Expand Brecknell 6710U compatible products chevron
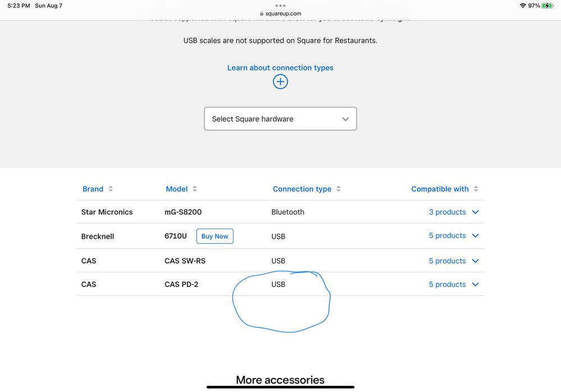 click(x=476, y=236)
